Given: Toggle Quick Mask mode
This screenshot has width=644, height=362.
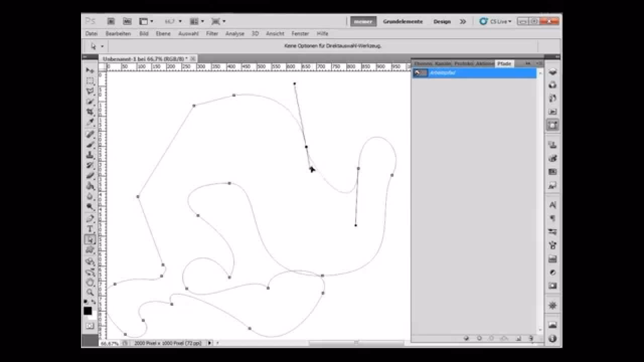Looking at the screenshot, I should tap(90, 326).
